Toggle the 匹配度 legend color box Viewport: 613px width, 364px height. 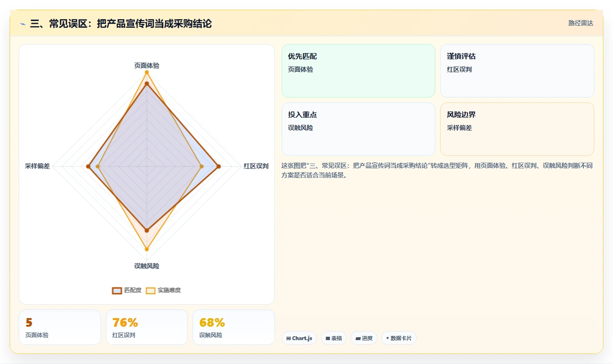(x=117, y=290)
